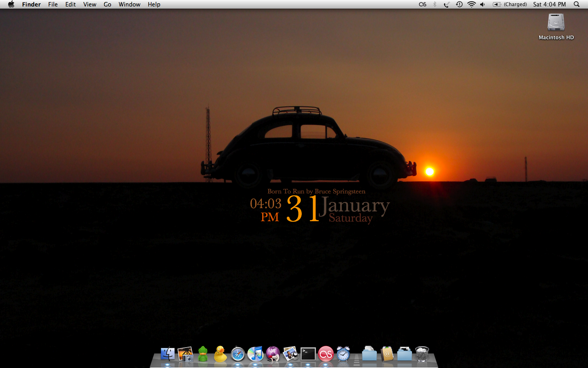
Task: Open the purple globe megaphone app
Action: (x=273, y=354)
